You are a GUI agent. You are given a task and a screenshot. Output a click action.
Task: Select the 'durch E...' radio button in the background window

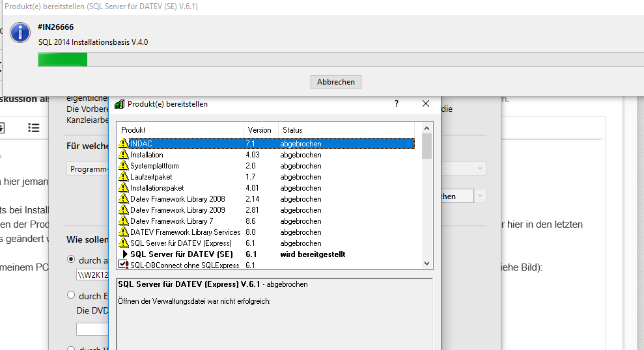[71, 295]
